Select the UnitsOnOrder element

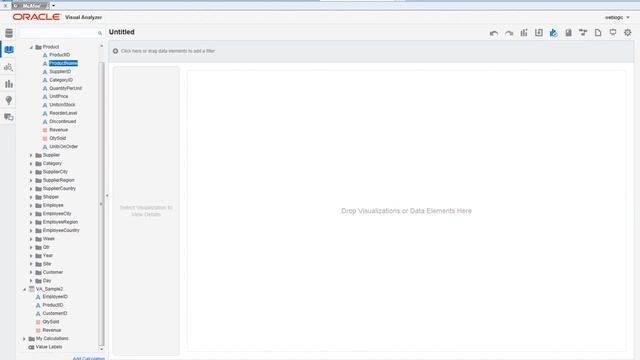63,147
